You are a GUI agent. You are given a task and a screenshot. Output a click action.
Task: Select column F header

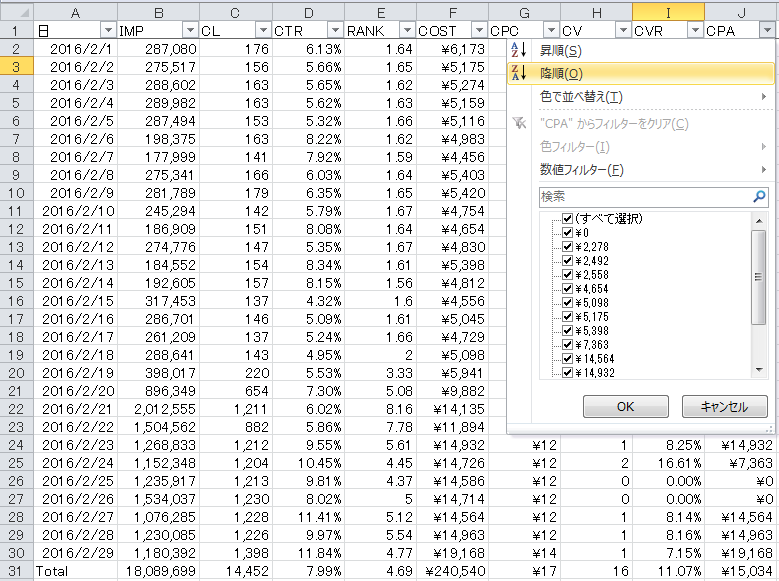(x=453, y=12)
